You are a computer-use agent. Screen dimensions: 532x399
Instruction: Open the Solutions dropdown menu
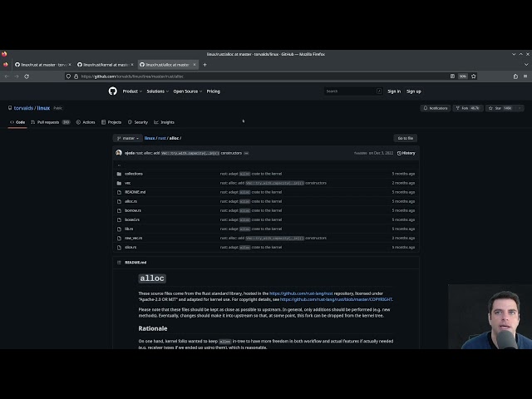tap(157, 91)
